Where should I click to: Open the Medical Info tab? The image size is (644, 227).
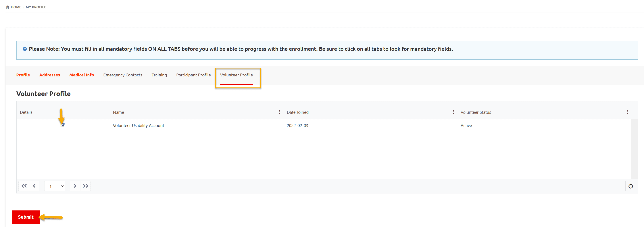point(81,75)
